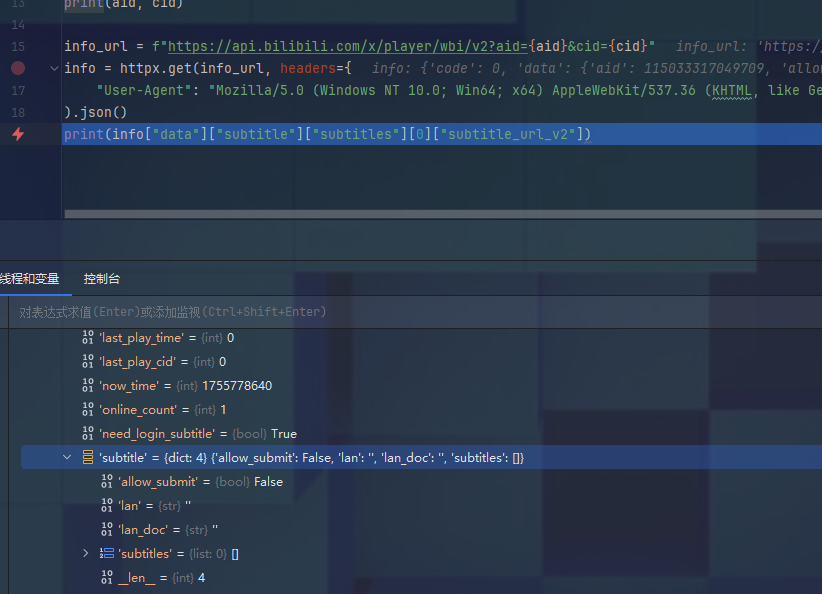The image size is (822, 594).
Task: Click the evaluate expression input field
Action: [x=400, y=312]
